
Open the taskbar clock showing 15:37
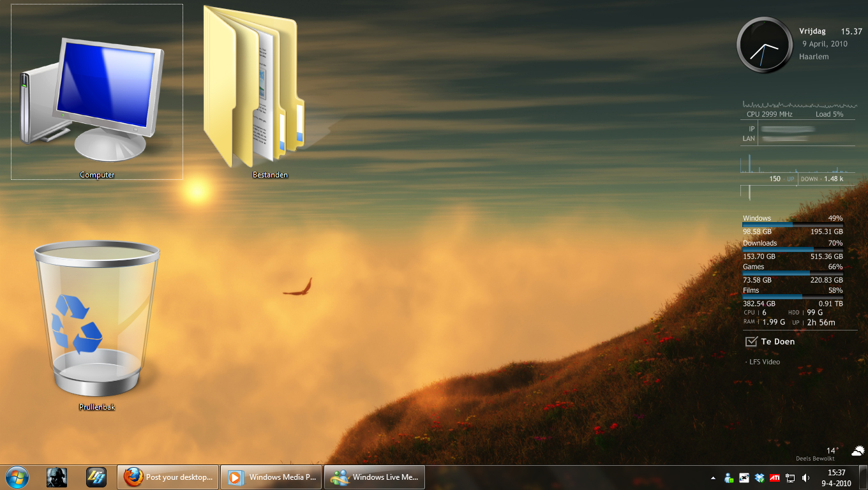(x=836, y=478)
